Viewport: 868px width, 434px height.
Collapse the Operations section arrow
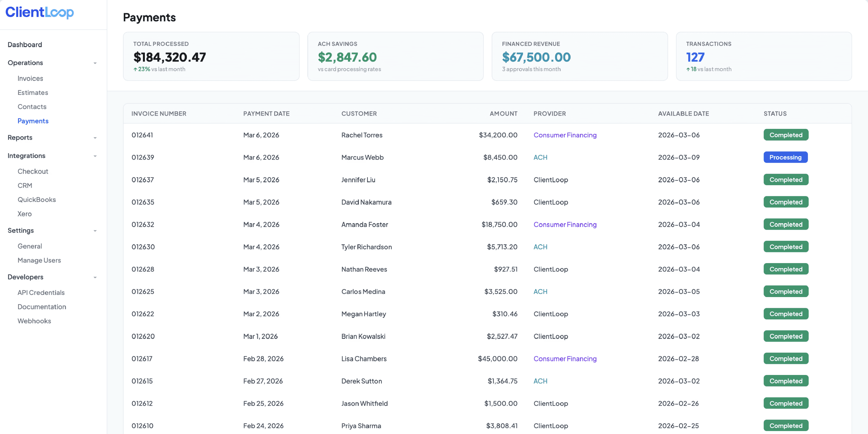(x=95, y=63)
